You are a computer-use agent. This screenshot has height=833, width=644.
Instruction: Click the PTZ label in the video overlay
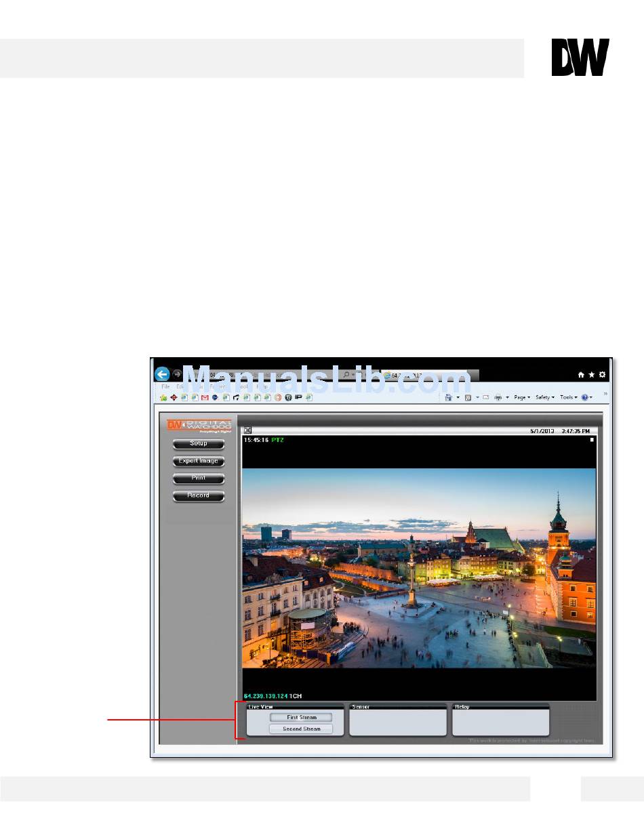[279, 440]
